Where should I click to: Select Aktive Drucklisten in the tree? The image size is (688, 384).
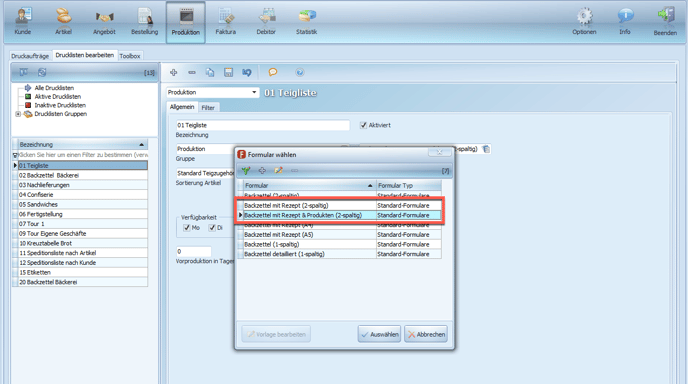(x=57, y=97)
